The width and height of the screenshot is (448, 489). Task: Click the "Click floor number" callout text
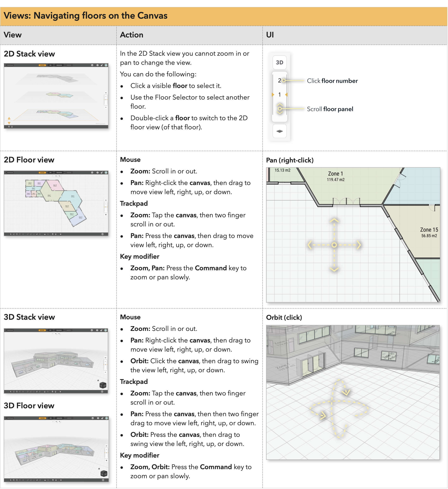coord(332,81)
